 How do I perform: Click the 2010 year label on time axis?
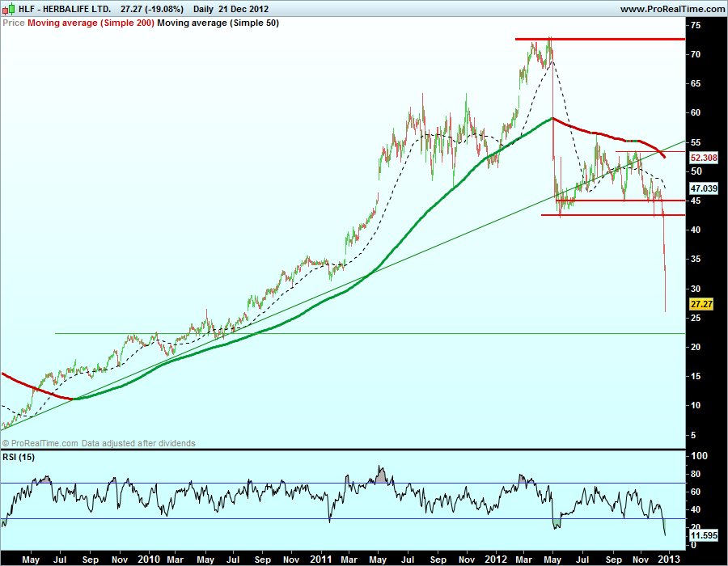coord(149,559)
